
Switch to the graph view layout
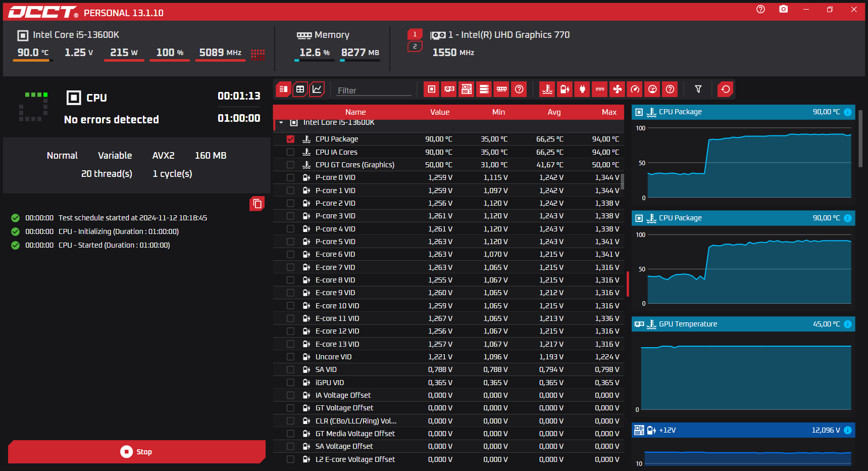317,89
